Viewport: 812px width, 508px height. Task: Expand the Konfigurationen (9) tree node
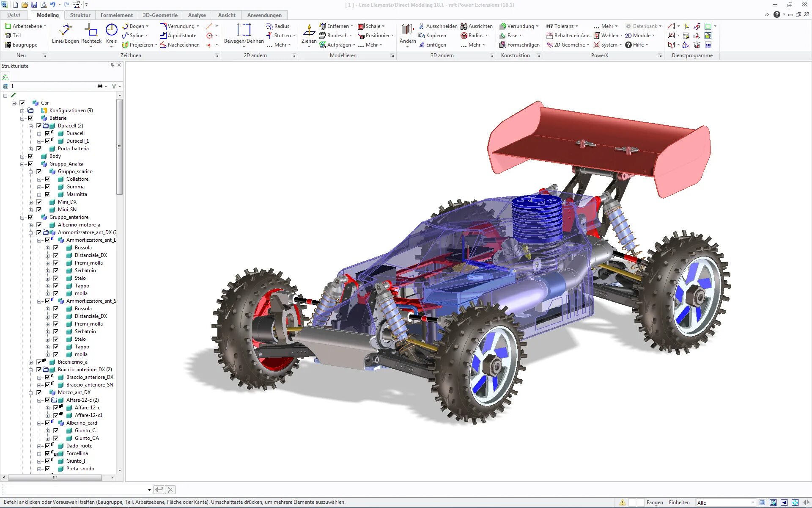pos(22,110)
